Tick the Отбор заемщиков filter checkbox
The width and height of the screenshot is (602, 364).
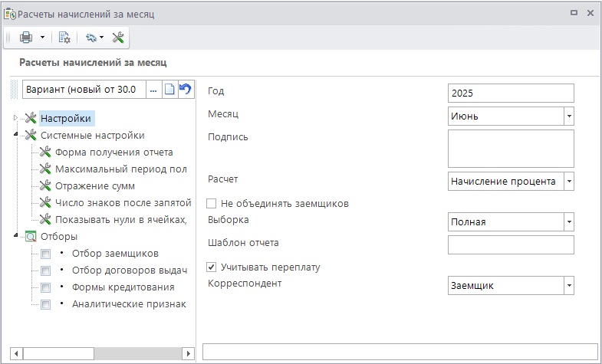[x=46, y=254]
